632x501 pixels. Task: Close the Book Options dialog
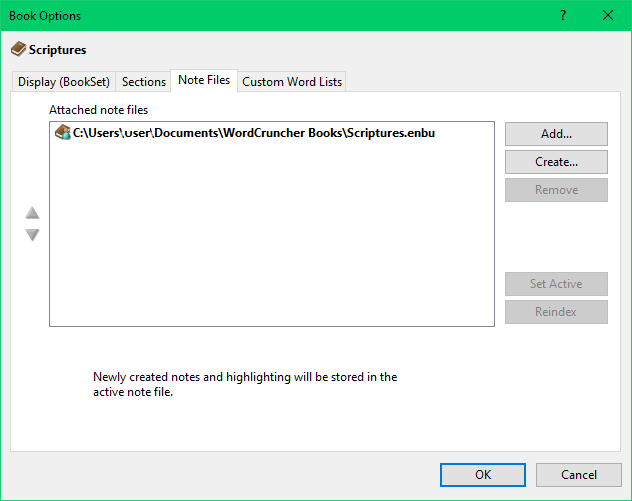(608, 15)
